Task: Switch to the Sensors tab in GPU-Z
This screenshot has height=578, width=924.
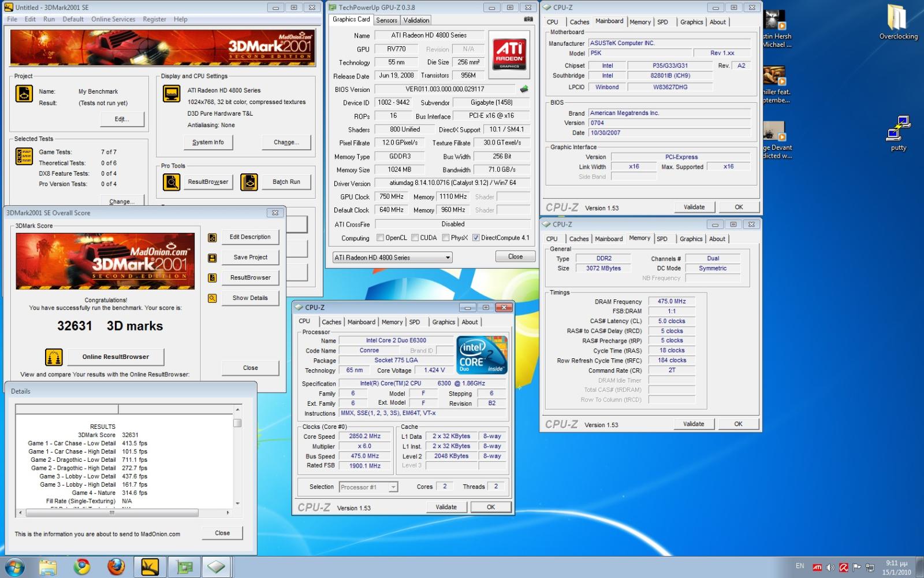Action: (x=386, y=20)
